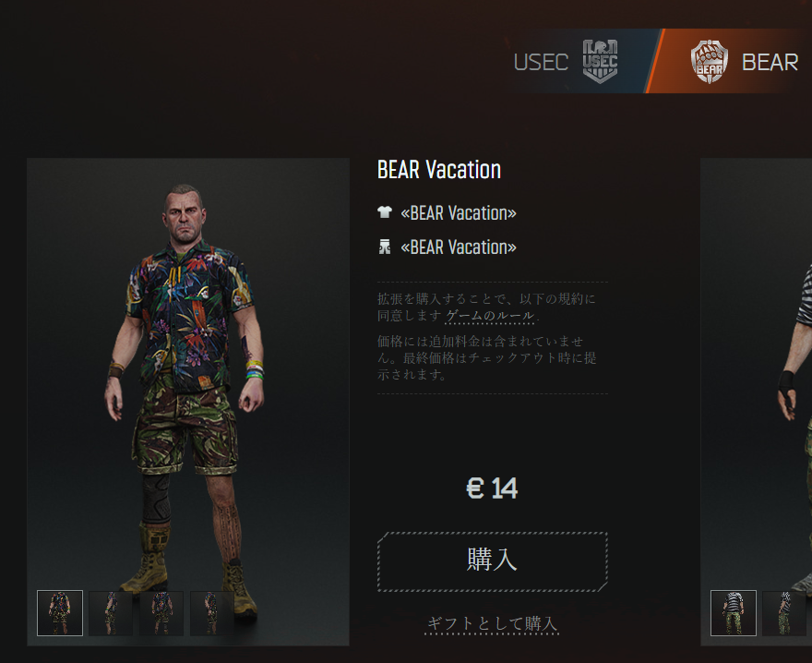Screen dimensions: 812x663
Task: Select the fourth BEAR Vacation outfit thumbnail
Action: [x=211, y=613]
